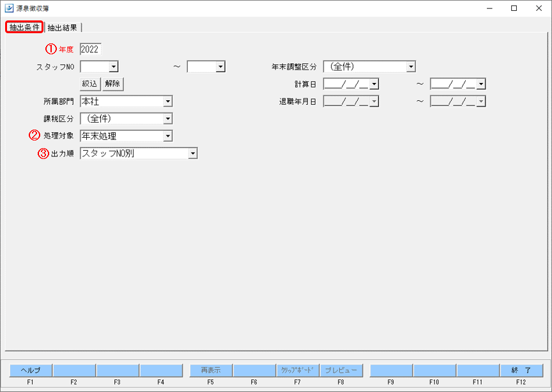
Task: Open the 計算日 end date picker
Action: [x=481, y=84]
